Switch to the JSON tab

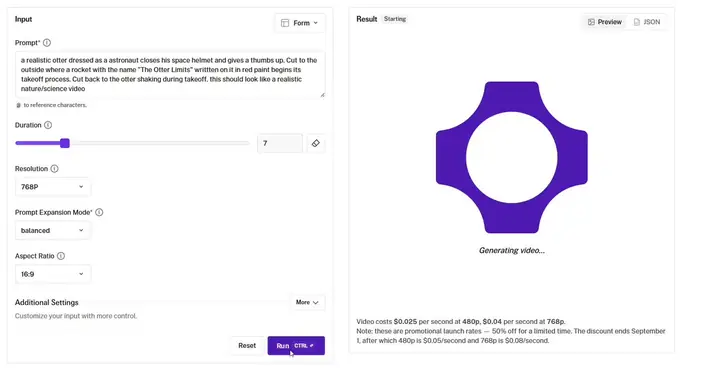pyautogui.click(x=647, y=22)
